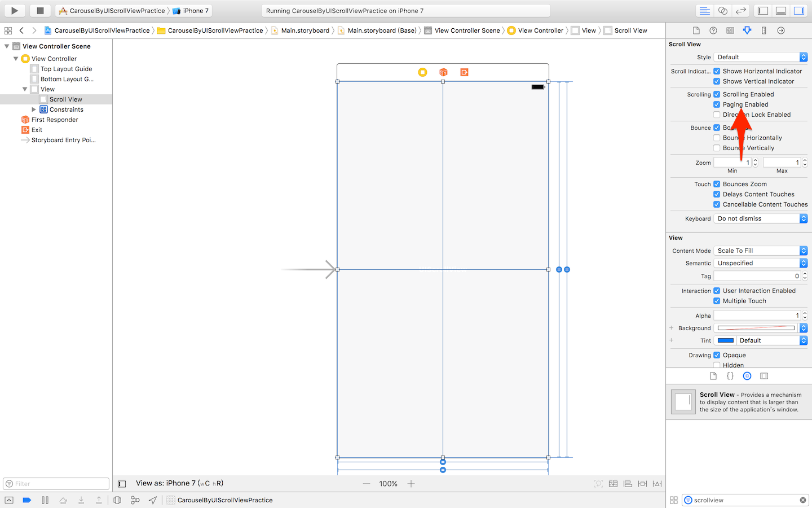The width and height of the screenshot is (812, 508).
Task: Open the Content Mode dropdown
Action: pyautogui.click(x=803, y=250)
